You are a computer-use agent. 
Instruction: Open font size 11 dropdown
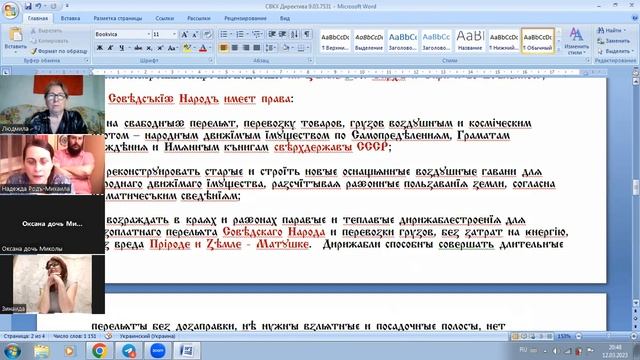[174, 34]
